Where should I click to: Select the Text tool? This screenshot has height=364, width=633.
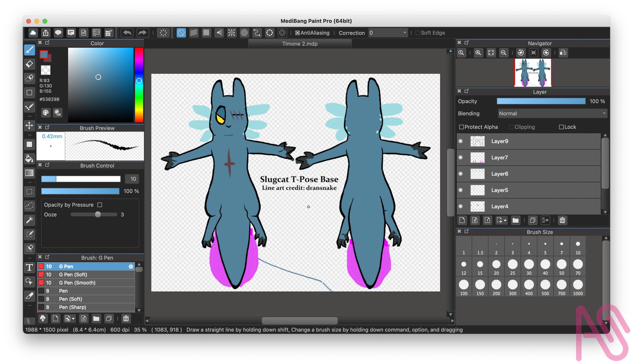click(29, 267)
